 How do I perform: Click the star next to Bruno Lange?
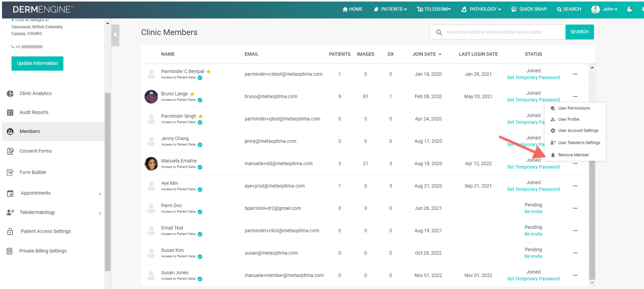[192, 94]
